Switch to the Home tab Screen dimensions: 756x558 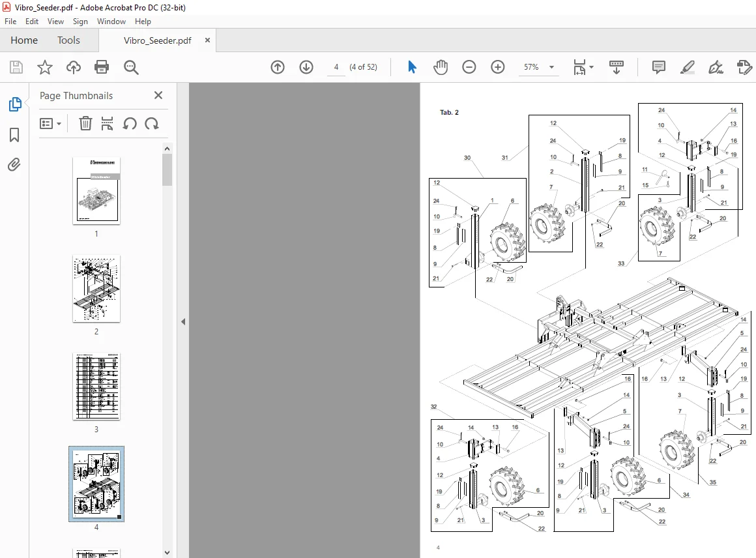click(x=24, y=40)
